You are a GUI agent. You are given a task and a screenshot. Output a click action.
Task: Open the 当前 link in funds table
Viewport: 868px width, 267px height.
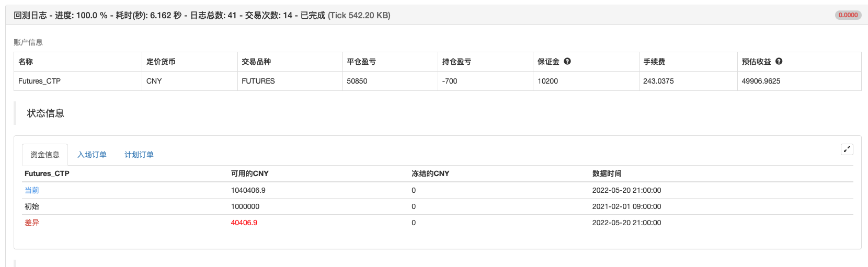[32, 190]
